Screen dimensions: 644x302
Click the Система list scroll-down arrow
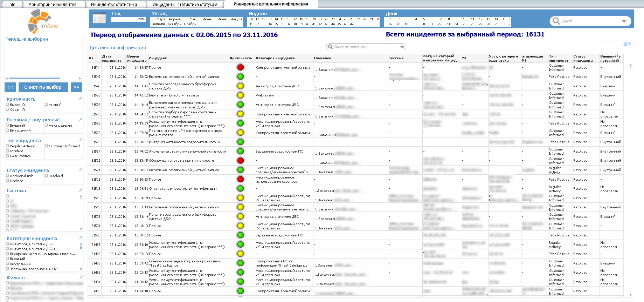pyautogui.click(x=81, y=229)
